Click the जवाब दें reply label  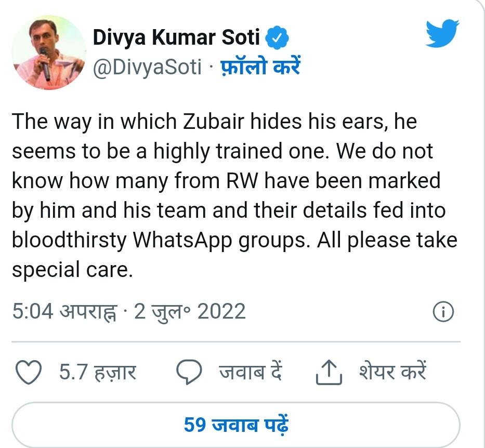(x=250, y=372)
